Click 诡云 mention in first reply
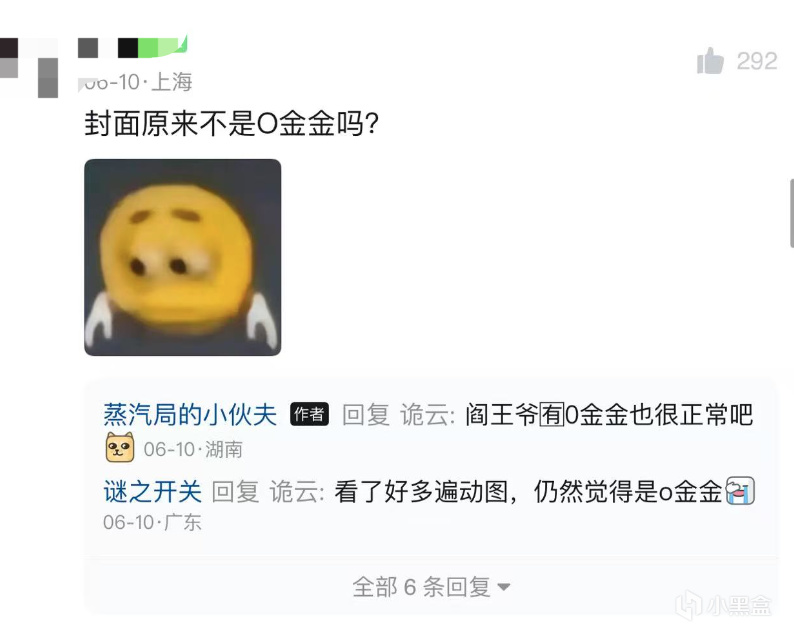The image size is (794, 636). point(424,415)
